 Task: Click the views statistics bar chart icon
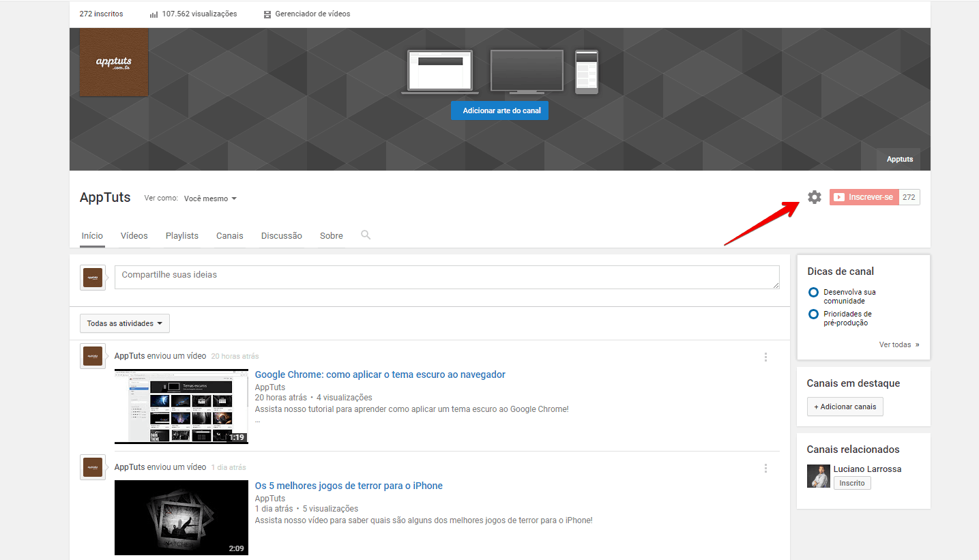click(x=154, y=14)
